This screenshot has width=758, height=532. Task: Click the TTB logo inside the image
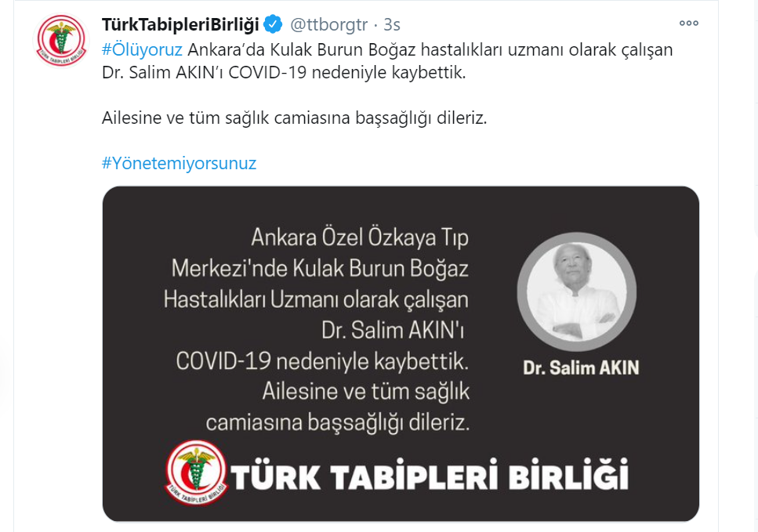196,472
